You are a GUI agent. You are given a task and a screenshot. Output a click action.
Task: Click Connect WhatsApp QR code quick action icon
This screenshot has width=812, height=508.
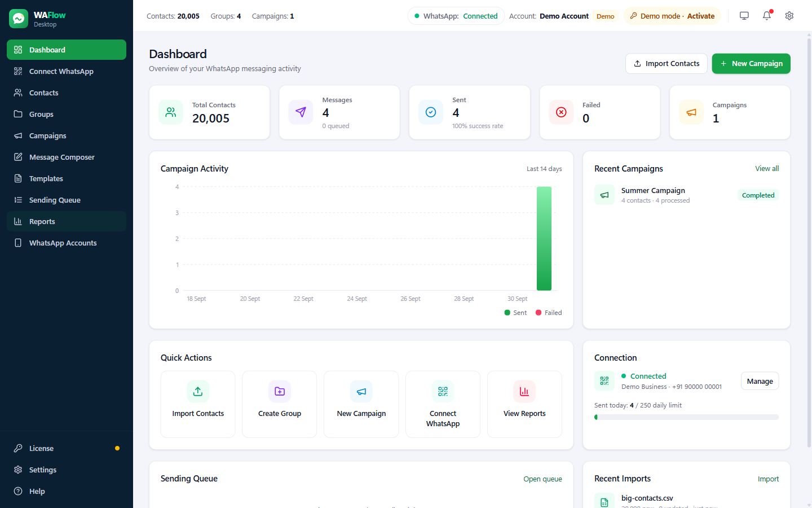pos(443,391)
